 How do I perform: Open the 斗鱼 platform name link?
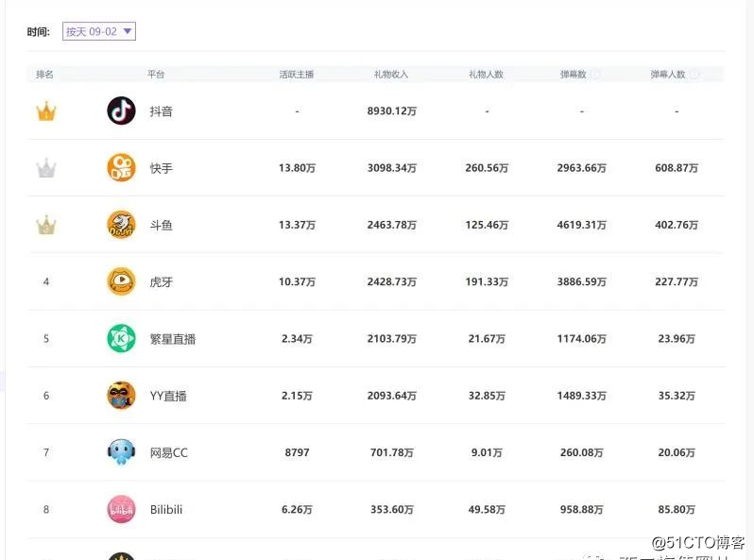162,226
